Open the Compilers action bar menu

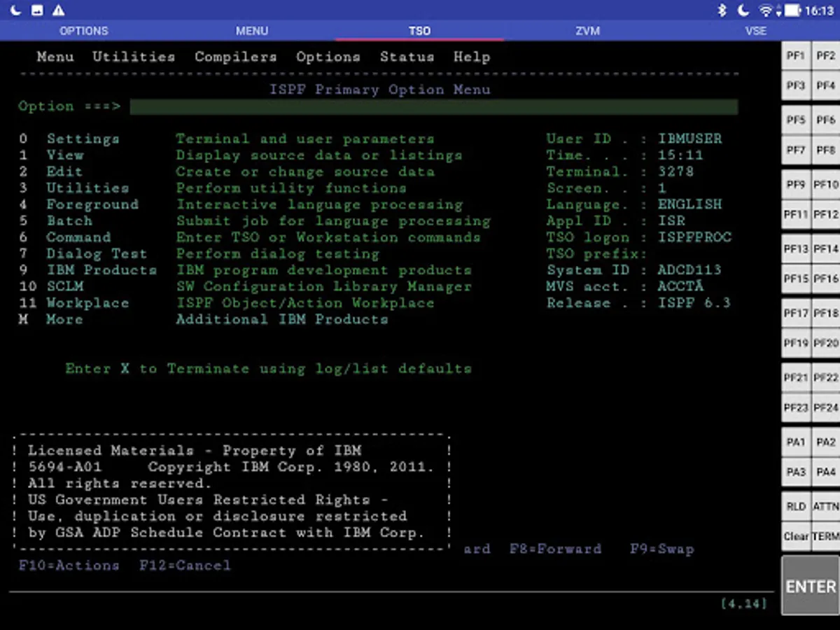pyautogui.click(x=236, y=57)
